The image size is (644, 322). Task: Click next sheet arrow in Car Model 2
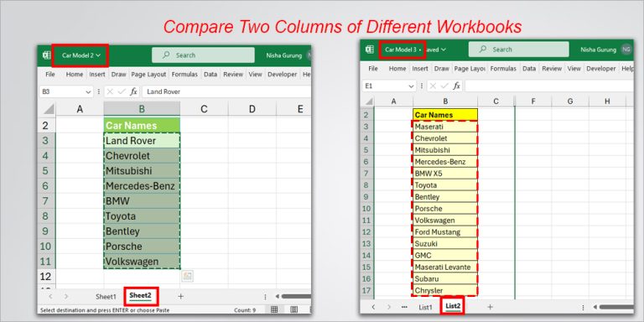pos(66,296)
